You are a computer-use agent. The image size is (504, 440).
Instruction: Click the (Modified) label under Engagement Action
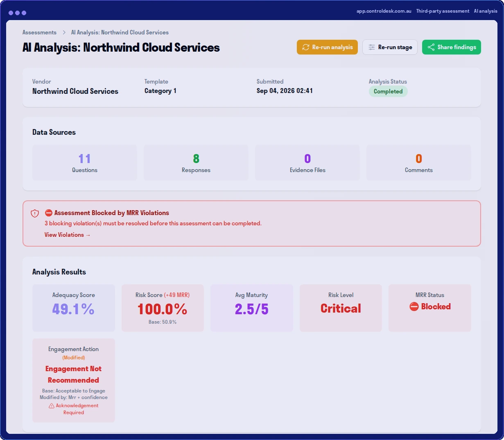pyautogui.click(x=74, y=358)
